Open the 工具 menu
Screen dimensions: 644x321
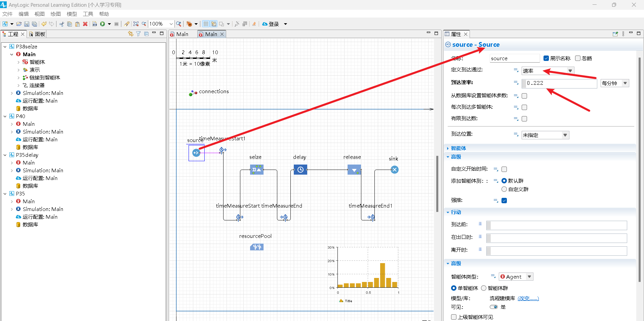(88, 14)
